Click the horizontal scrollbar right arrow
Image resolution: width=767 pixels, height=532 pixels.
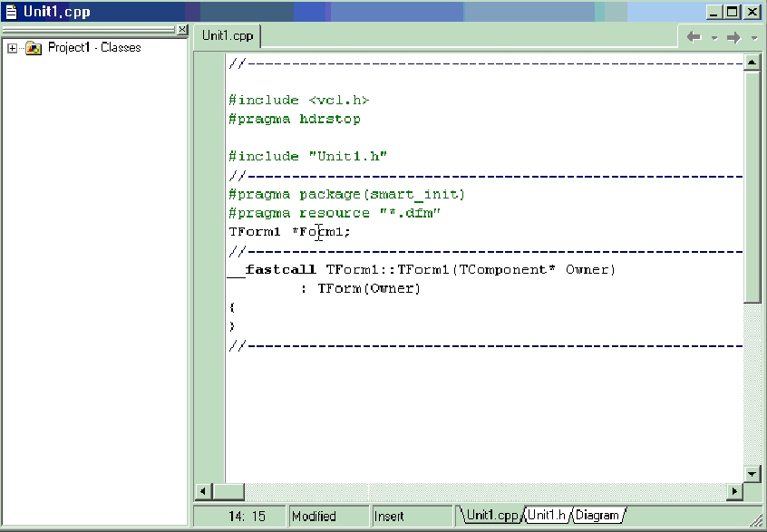point(734,491)
